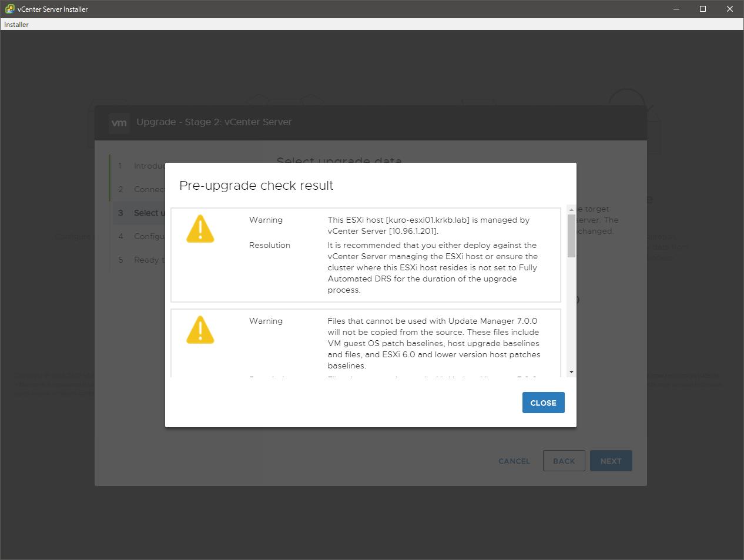Go back with the BACK button
The height and width of the screenshot is (560, 744).
point(564,461)
